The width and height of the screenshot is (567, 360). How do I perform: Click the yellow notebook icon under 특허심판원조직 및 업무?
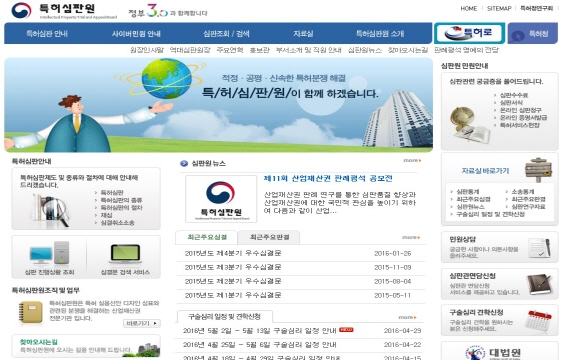[x=31, y=312]
